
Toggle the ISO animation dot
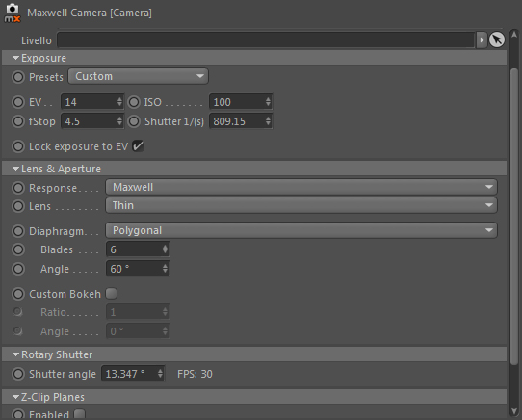(134, 102)
